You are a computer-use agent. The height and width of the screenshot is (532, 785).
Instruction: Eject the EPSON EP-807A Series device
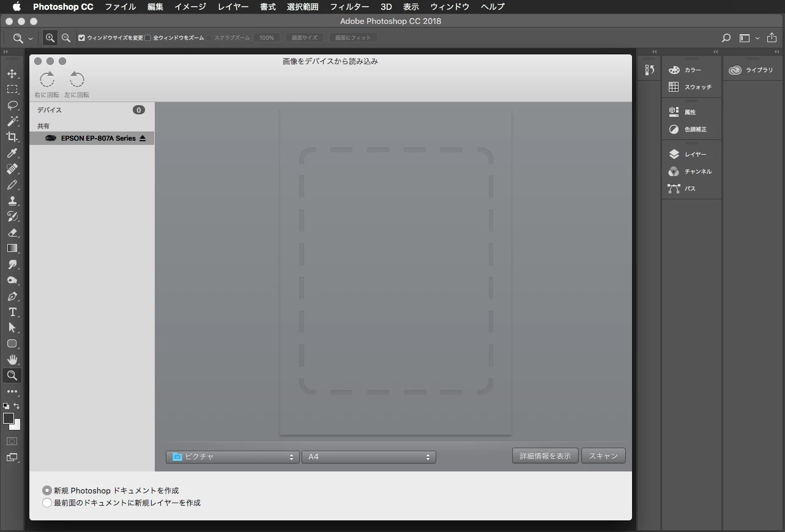point(143,138)
